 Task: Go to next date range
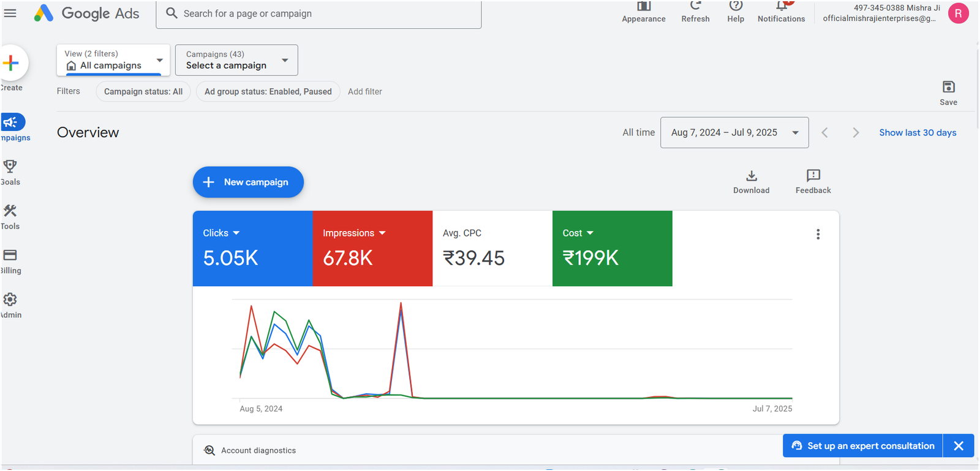click(856, 133)
